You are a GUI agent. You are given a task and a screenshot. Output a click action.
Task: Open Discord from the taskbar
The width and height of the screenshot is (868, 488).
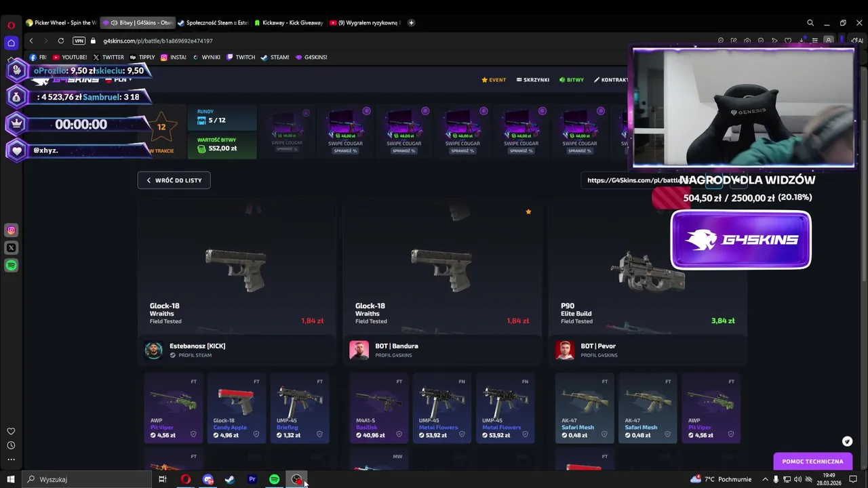tap(208, 479)
